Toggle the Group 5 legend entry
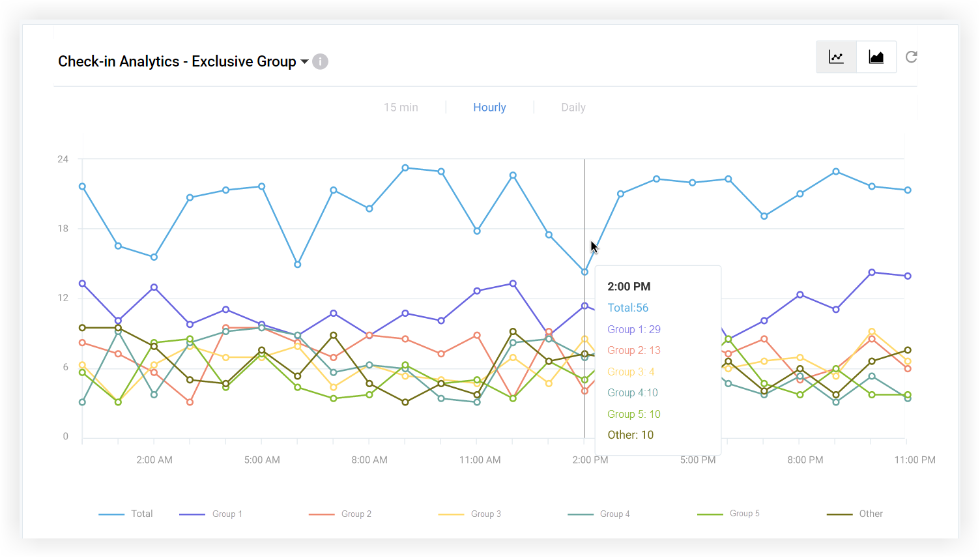Screen dimensions: 980x558 [x=728, y=514]
